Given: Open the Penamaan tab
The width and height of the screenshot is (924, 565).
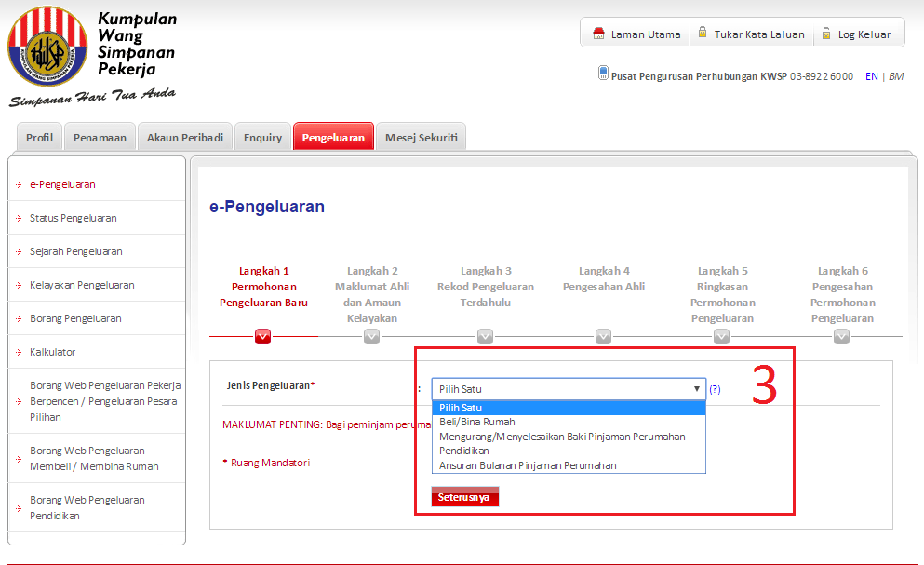Looking at the screenshot, I should (x=100, y=137).
